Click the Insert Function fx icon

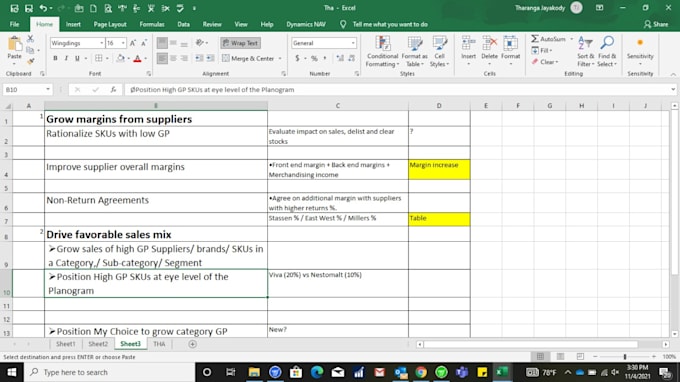coord(113,90)
